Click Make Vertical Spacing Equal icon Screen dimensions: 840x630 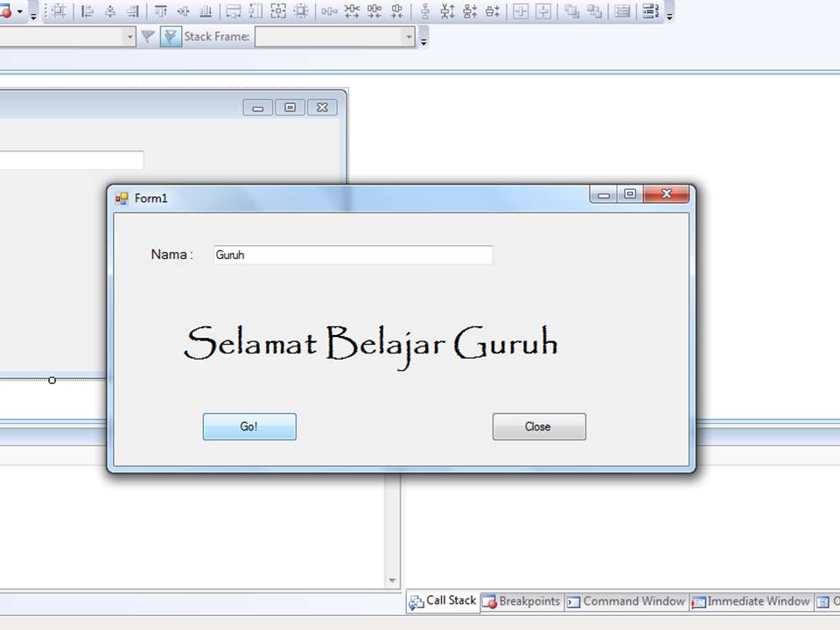(x=425, y=10)
